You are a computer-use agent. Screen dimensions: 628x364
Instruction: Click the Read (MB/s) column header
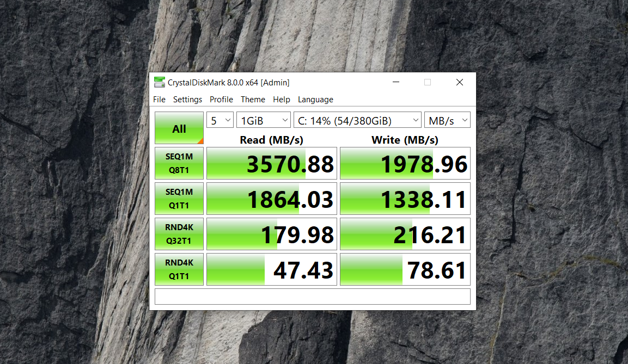(x=272, y=140)
